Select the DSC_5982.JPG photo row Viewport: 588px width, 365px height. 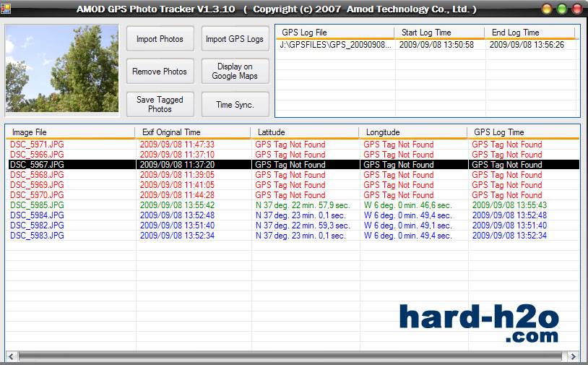293,226
